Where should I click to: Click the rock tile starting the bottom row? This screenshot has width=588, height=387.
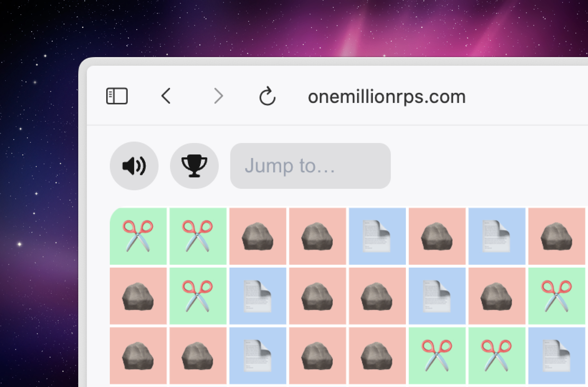[138, 356]
